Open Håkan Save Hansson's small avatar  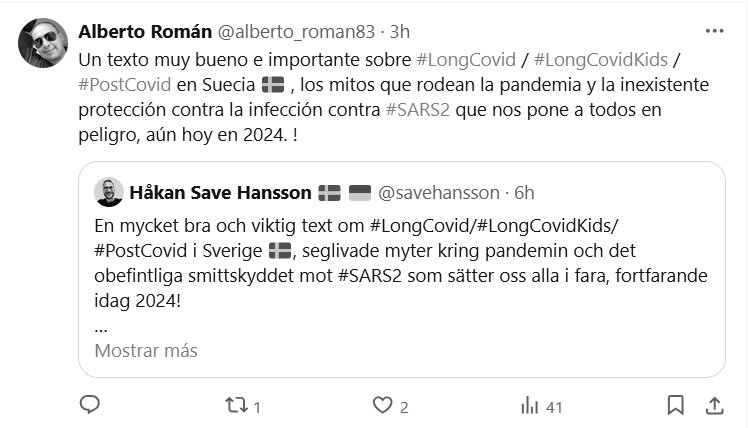[109, 192]
